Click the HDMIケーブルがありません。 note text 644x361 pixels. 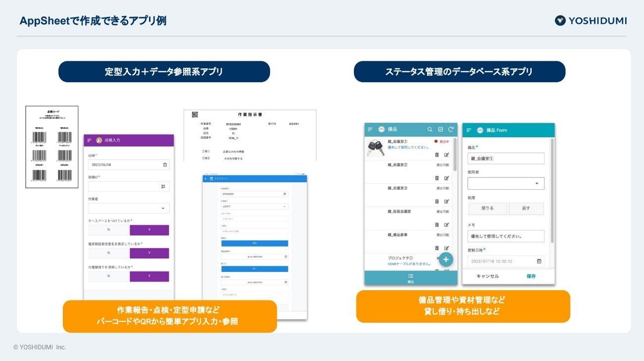coord(410,265)
